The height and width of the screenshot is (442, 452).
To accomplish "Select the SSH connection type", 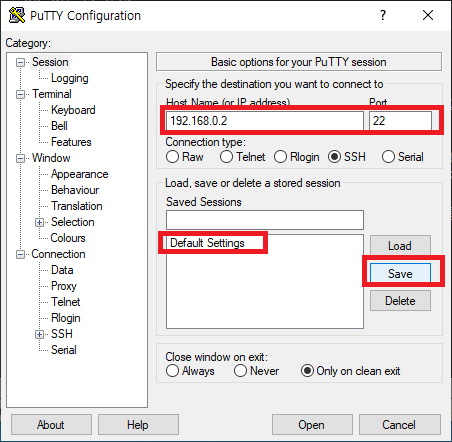I will (334, 157).
